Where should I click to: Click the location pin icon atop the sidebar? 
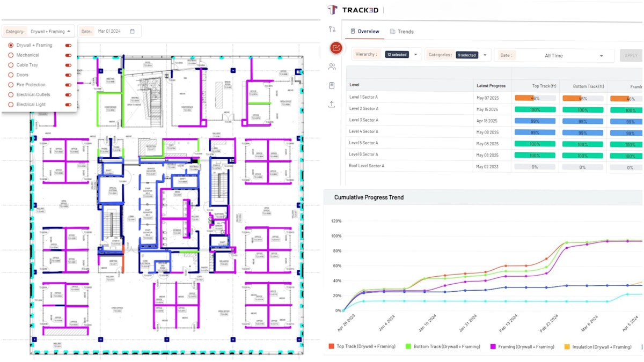pyautogui.click(x=332, y=29)
